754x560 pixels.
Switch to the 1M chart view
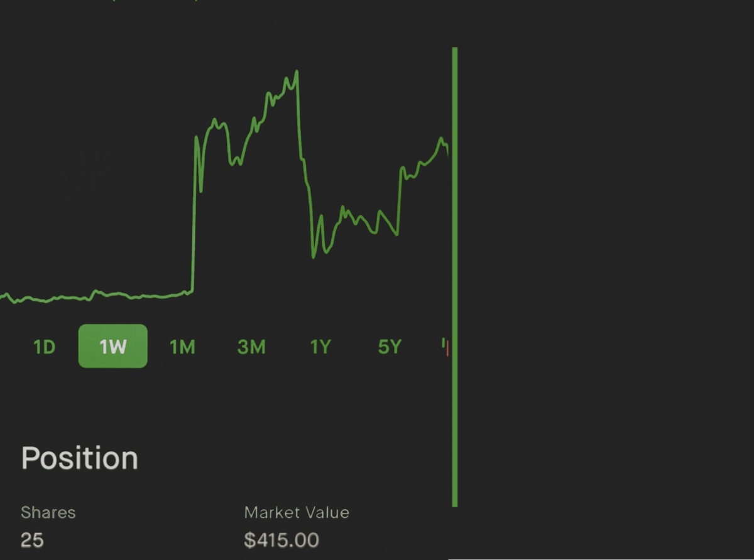tap(182, 347)
